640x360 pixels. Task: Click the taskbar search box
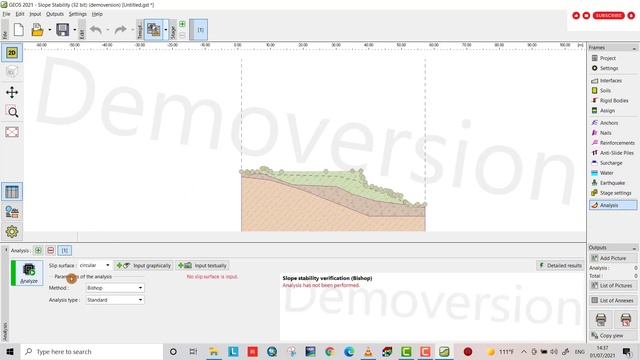(x=91, y=351)
